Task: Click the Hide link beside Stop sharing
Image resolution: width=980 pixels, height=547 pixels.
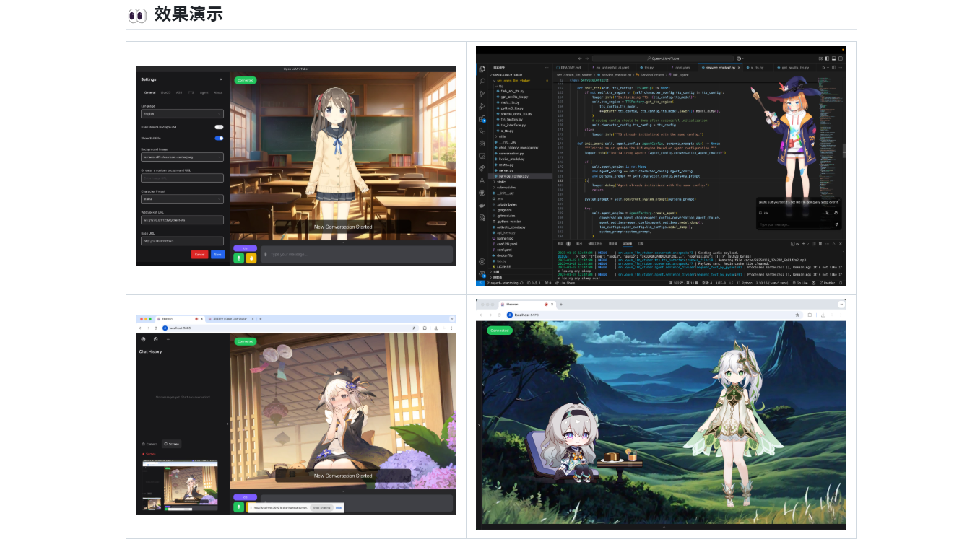Action: point(339,508)
